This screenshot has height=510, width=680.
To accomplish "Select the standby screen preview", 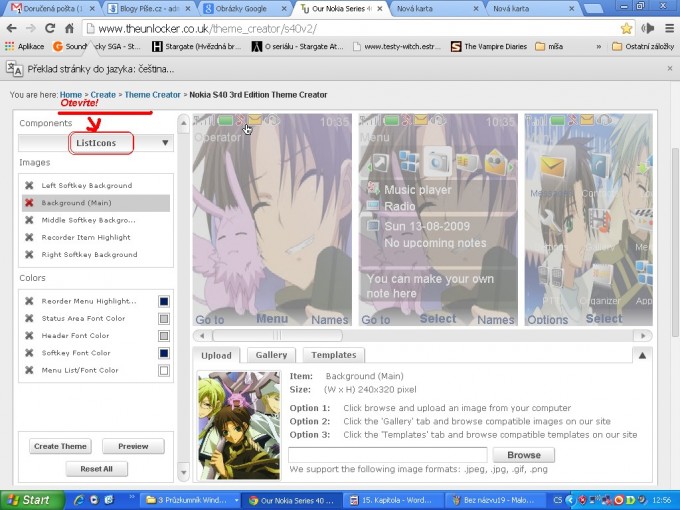I will (272, 219).
